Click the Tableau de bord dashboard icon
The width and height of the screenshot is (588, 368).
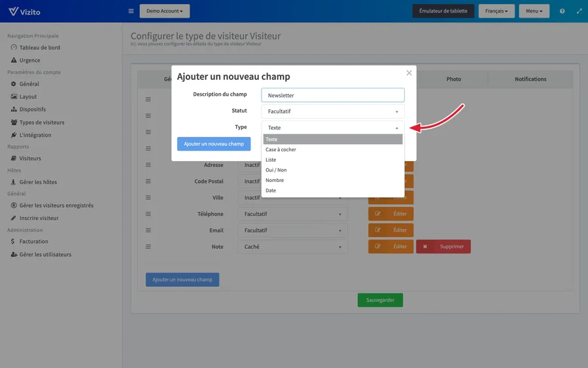[x=14, y=47]
